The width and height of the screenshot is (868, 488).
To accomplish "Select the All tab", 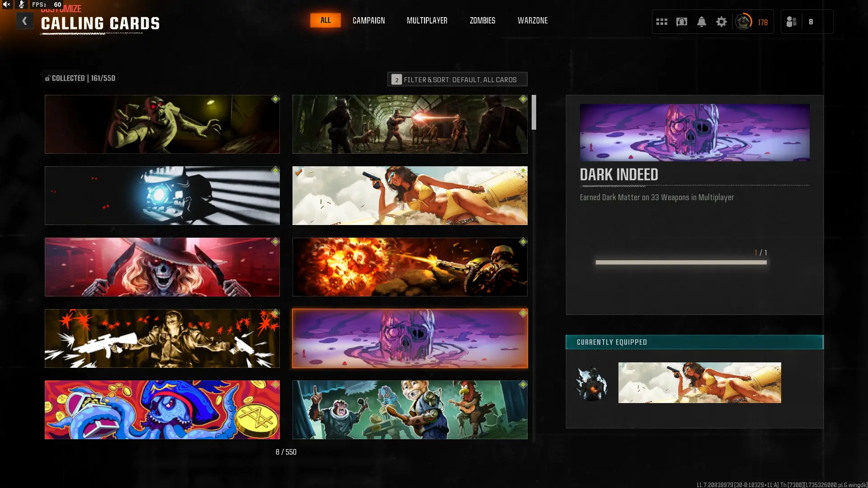I will pos(325,20).
